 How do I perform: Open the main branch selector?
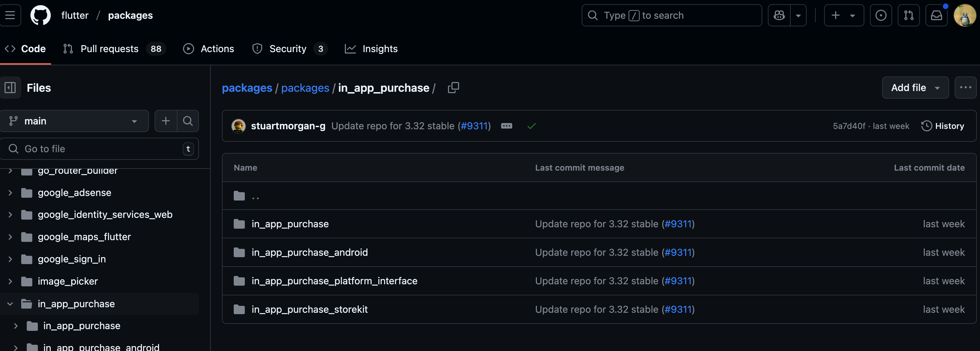74,121
